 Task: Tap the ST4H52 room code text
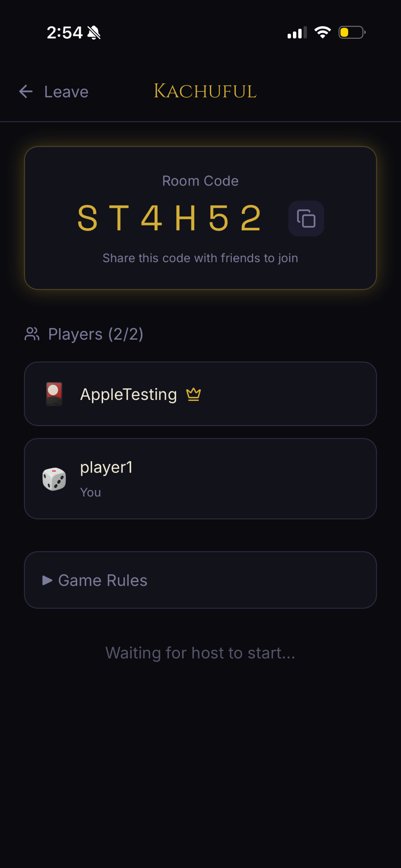click(170, 218)
